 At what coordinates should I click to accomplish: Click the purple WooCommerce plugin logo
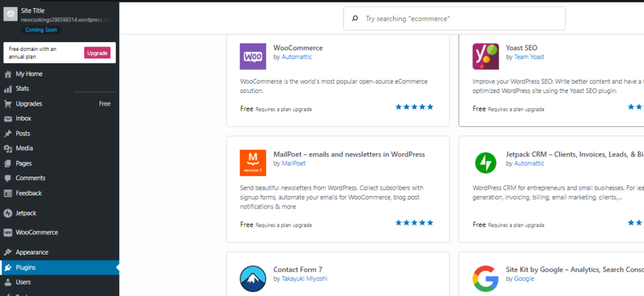pyautogui.click(x=253, y=57)
